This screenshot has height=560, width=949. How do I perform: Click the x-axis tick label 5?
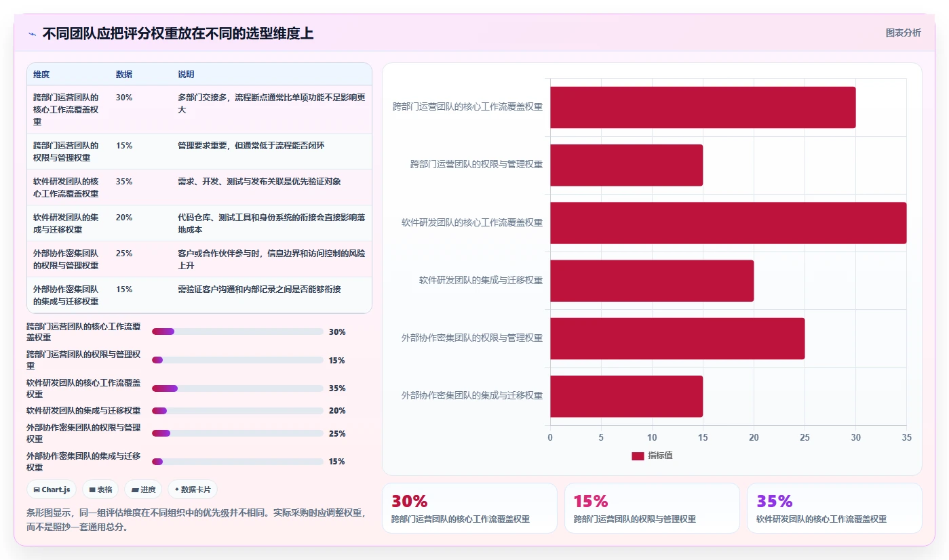tap(601, 438)
